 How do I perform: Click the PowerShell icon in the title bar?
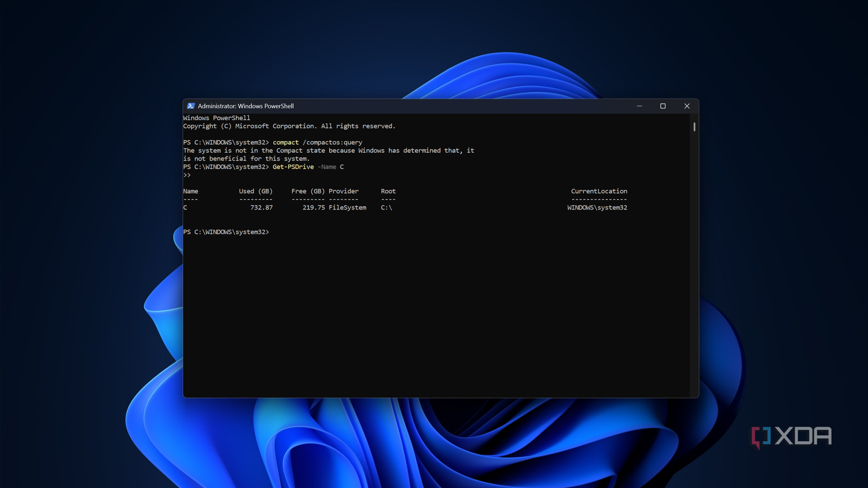click(x=191, y=106)
